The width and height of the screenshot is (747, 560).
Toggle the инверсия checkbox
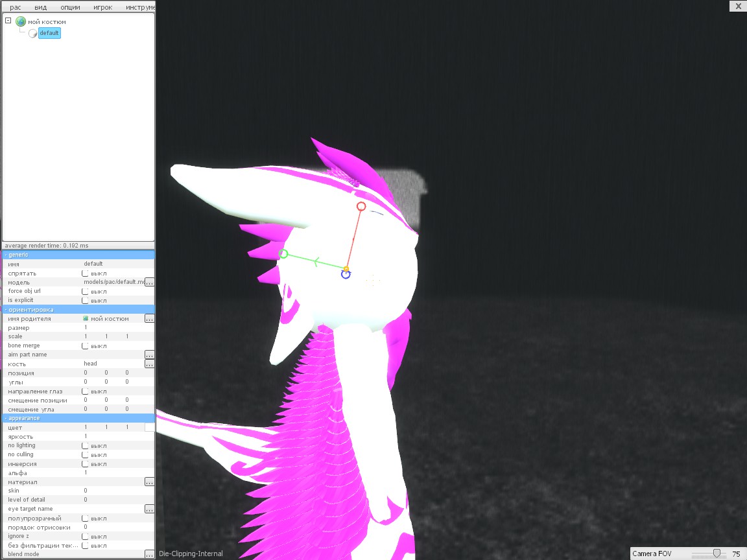point(86,464)
